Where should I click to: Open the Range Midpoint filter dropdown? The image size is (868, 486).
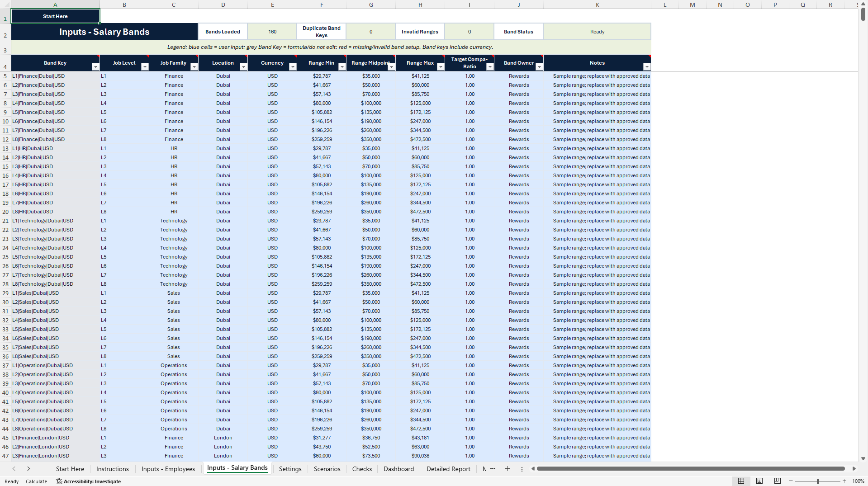click(x=391, y=67)
